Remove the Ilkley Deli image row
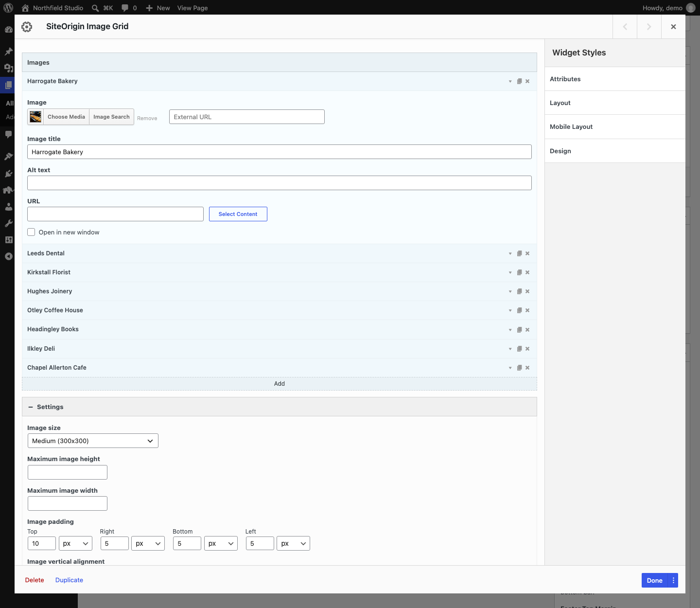 [527, 349]
